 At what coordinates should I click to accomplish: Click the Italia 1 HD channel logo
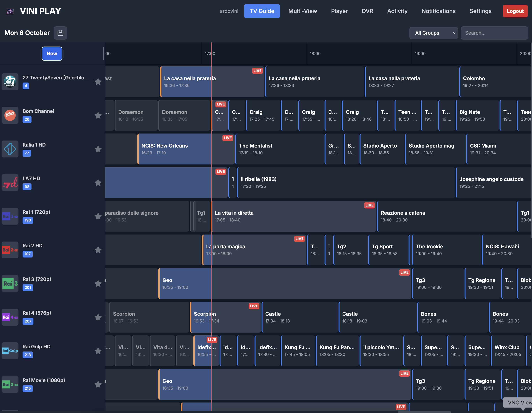tap(10, 149)
